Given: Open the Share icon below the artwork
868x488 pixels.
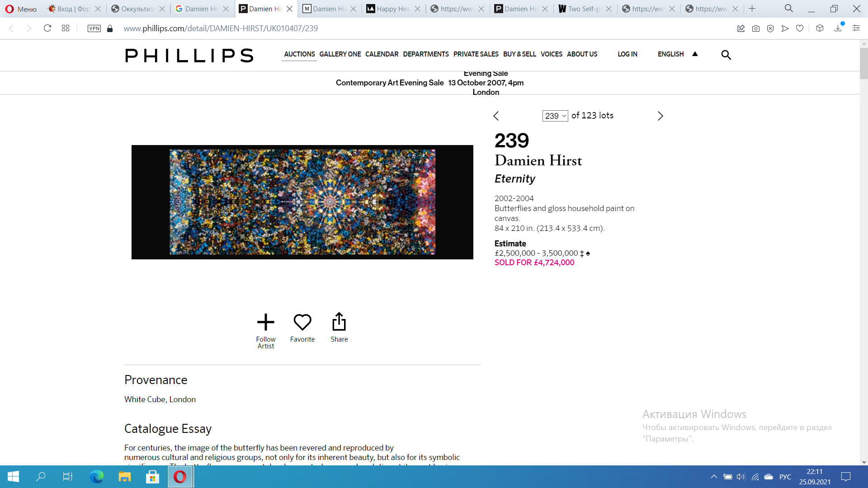Looking at the screenshot, I should click(x=339, y=321).
